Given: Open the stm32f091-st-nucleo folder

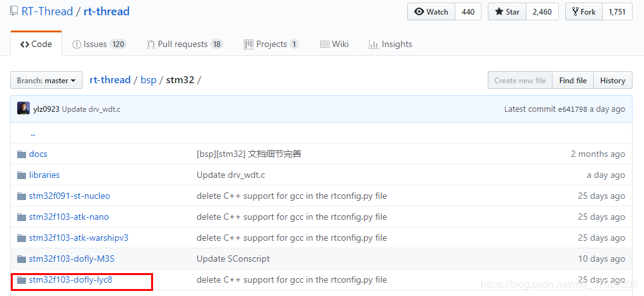Looking at the screenshot, I should tap(69, 196).
